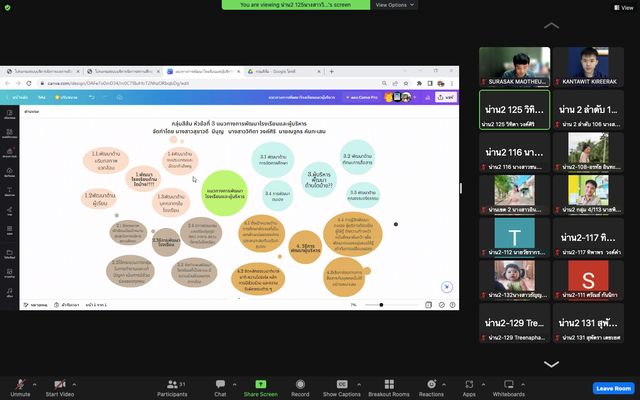Open View Options dropdown
The image size is (640, 400).
pyautogui.click(x=394, y=5)
